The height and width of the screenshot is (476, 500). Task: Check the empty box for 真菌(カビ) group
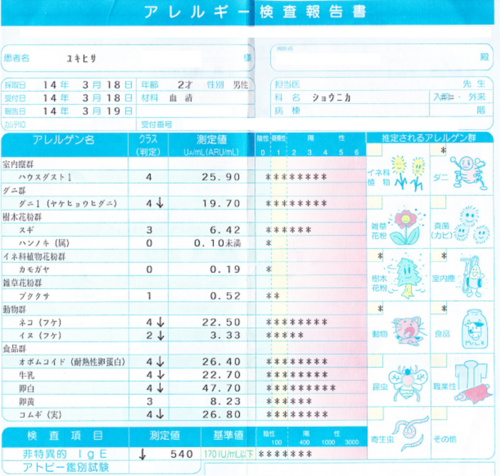point(438,202)
